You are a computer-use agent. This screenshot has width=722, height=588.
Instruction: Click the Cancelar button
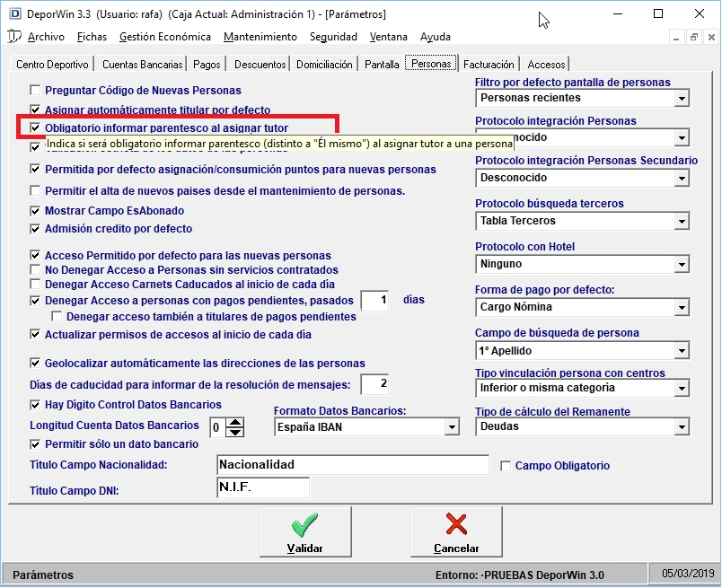coord(456,531)
